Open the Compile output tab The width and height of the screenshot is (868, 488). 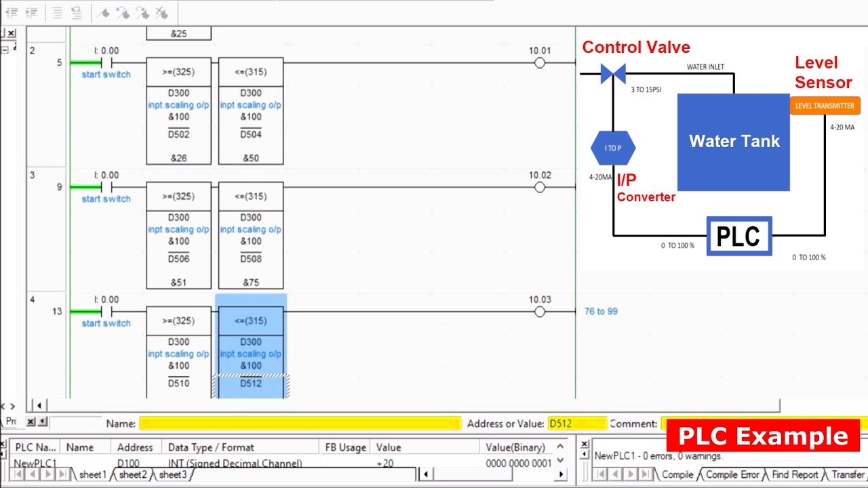(x=677, y=474)
